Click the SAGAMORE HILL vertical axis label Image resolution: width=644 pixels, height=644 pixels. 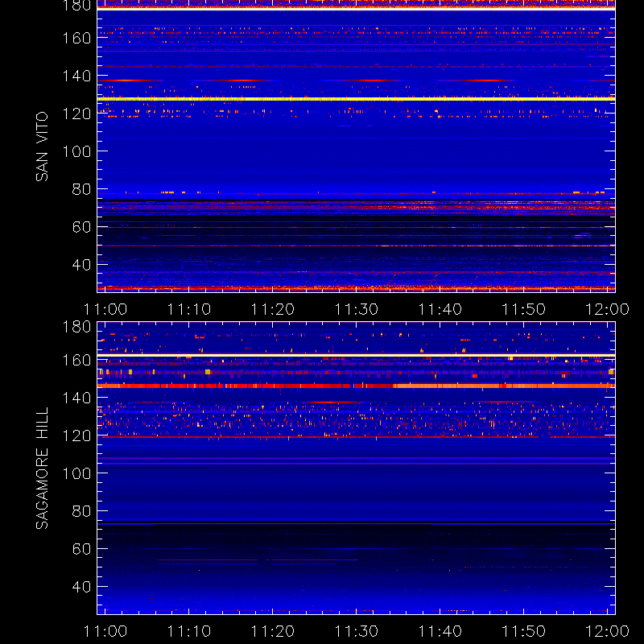[x=42, y=469]
